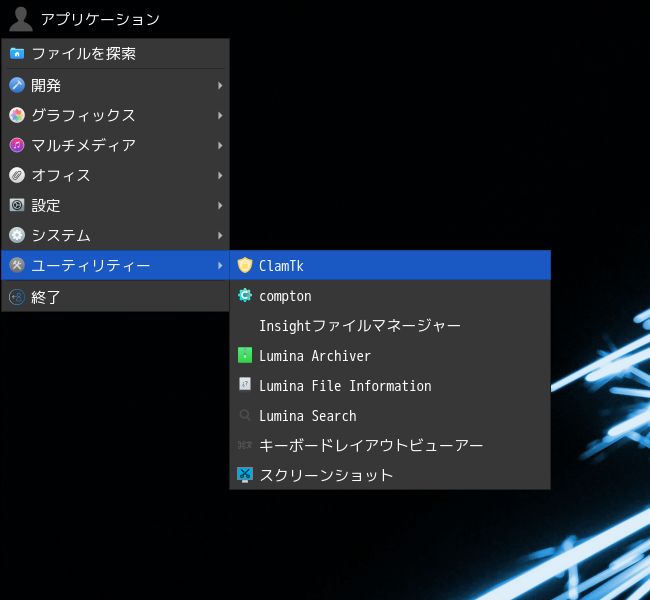Launch Lumina Archiver
The height and width of the screenshot is (600, 650).
pos(390,356)
